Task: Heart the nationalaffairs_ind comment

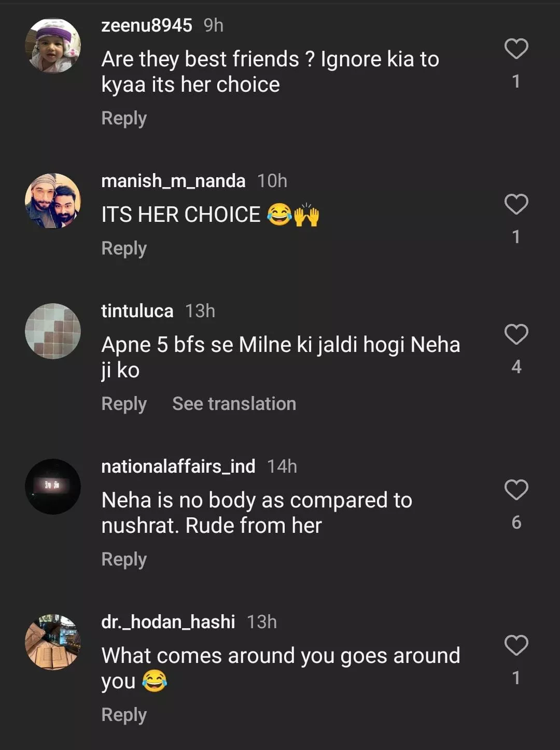Action: click(516, 490)
